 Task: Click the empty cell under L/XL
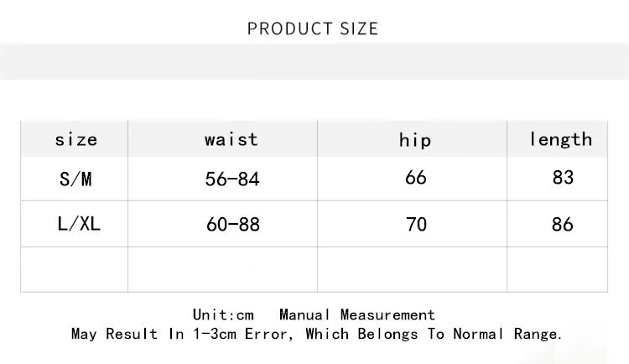click(74, 269)
